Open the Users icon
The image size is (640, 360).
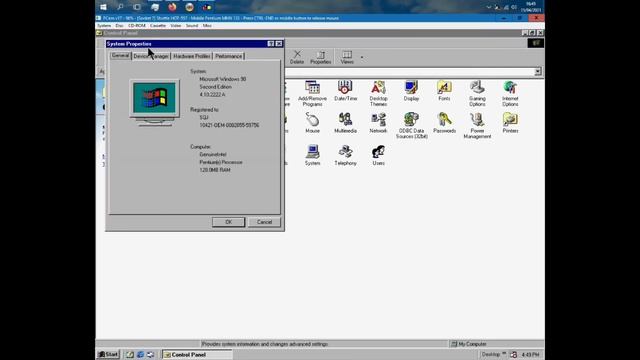pyautogui.click(x=378, y=156)
